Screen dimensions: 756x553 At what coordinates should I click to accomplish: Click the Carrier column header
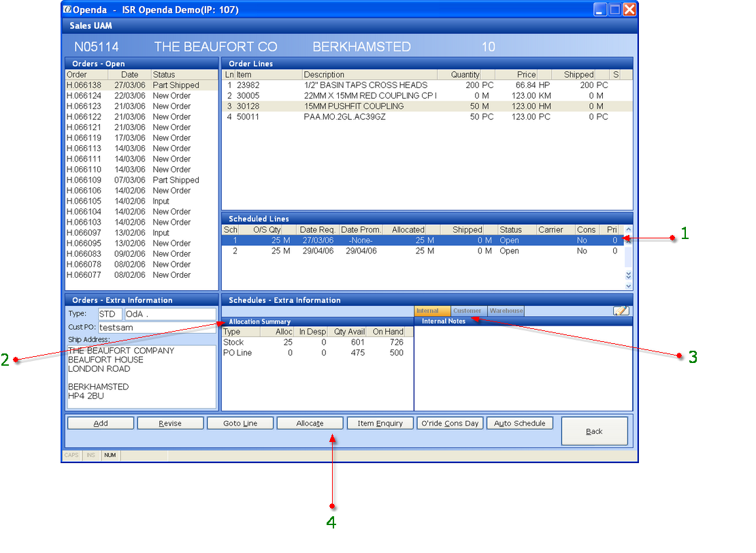pos(556,230)
